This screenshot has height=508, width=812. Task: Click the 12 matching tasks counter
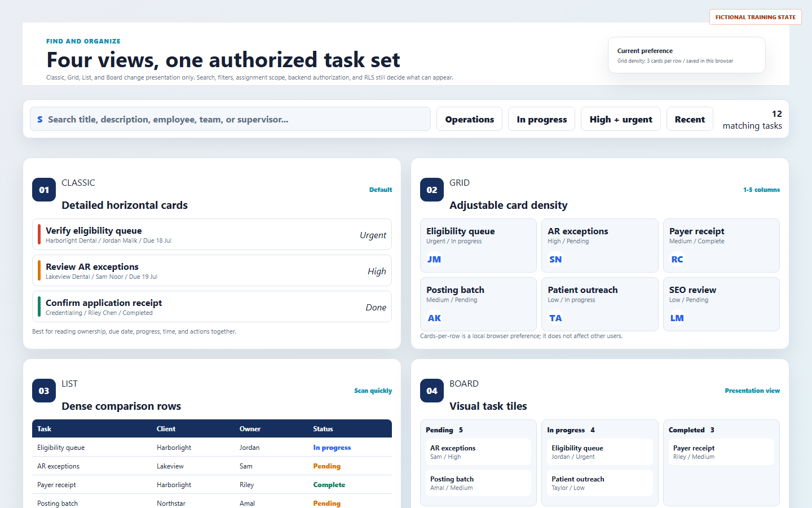click(x=752, y=120)
